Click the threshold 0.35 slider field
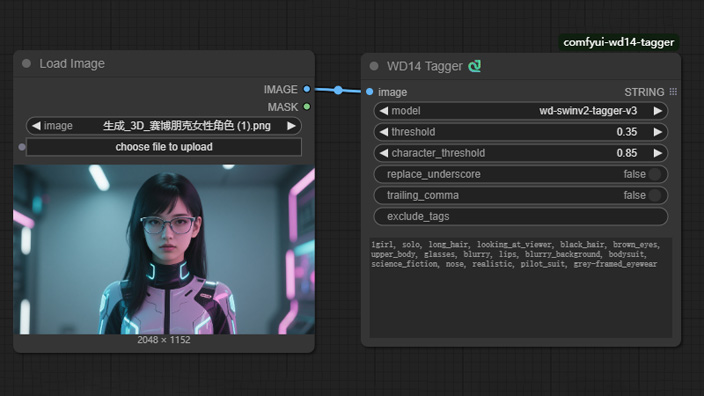The image size is (704, 396). point(520,132)
